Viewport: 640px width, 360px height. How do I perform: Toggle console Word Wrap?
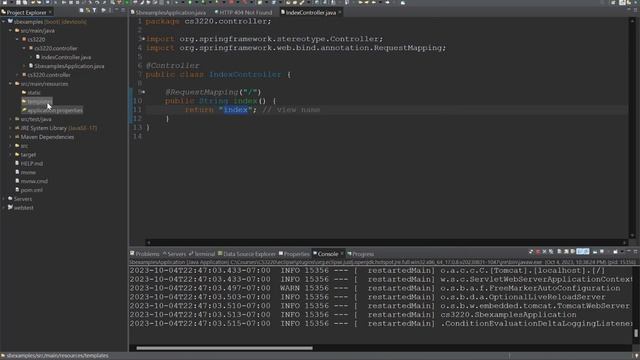(x=572, y=251)
